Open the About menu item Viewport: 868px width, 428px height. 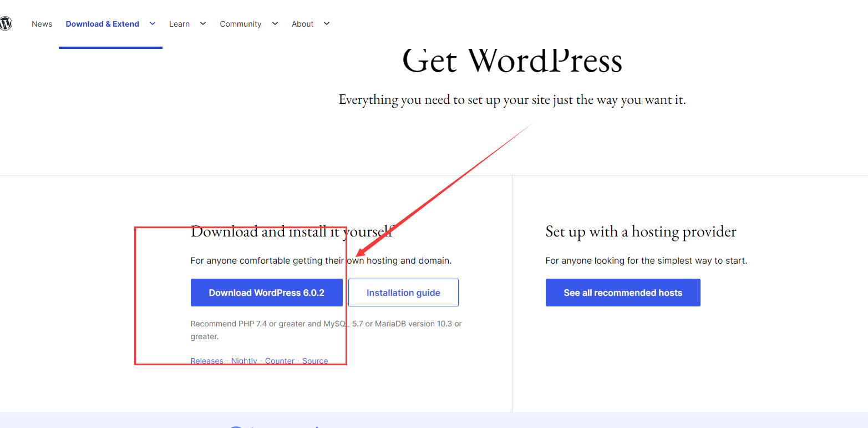point(302,24)
